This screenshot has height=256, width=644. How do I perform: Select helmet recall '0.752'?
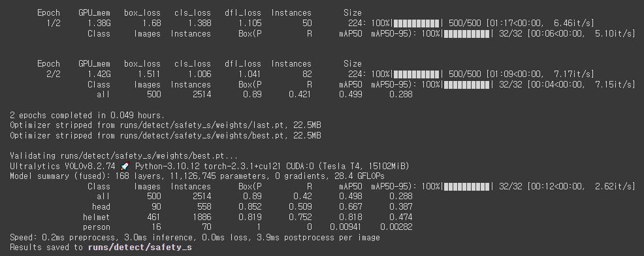[x=300, y=217]
